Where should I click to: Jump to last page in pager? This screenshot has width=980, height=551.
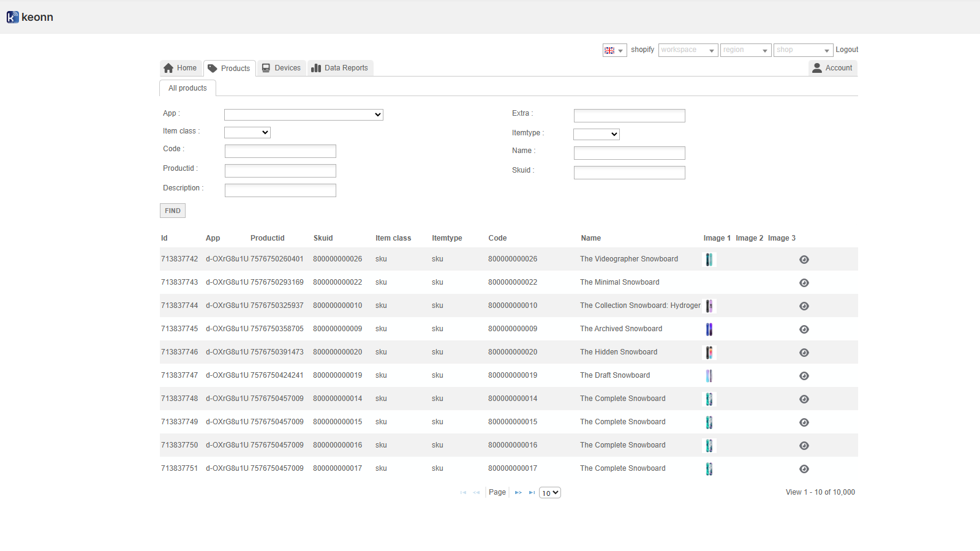532,493
